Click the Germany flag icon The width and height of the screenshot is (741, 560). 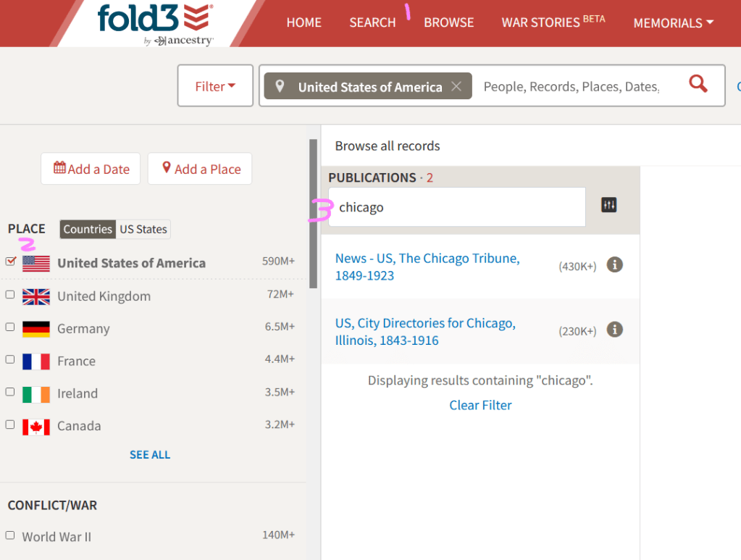pyautogui.click(x=36, y=329)
